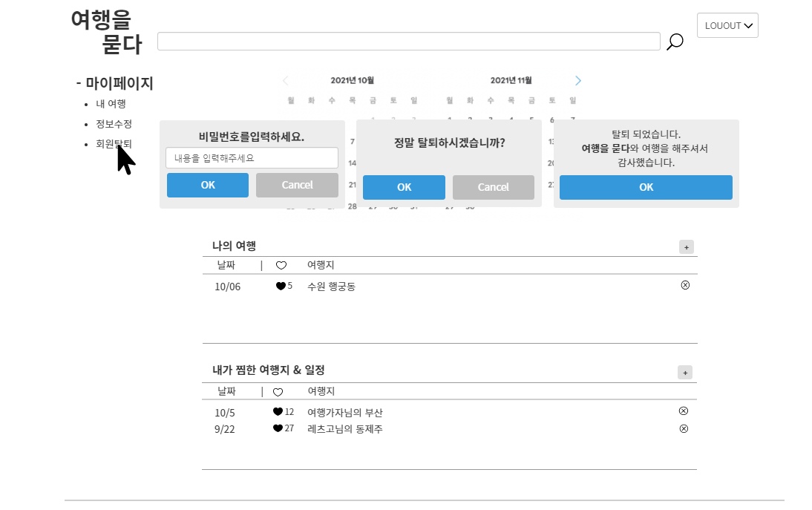Delete the 수원 행궁동 trip row
The height and width of the screenshot is (510, 812).
point(685,285)
